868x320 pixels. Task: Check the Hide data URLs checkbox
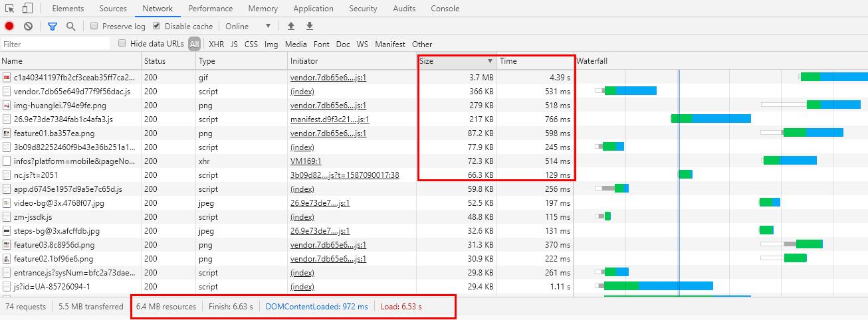click(x=122, y=44)
